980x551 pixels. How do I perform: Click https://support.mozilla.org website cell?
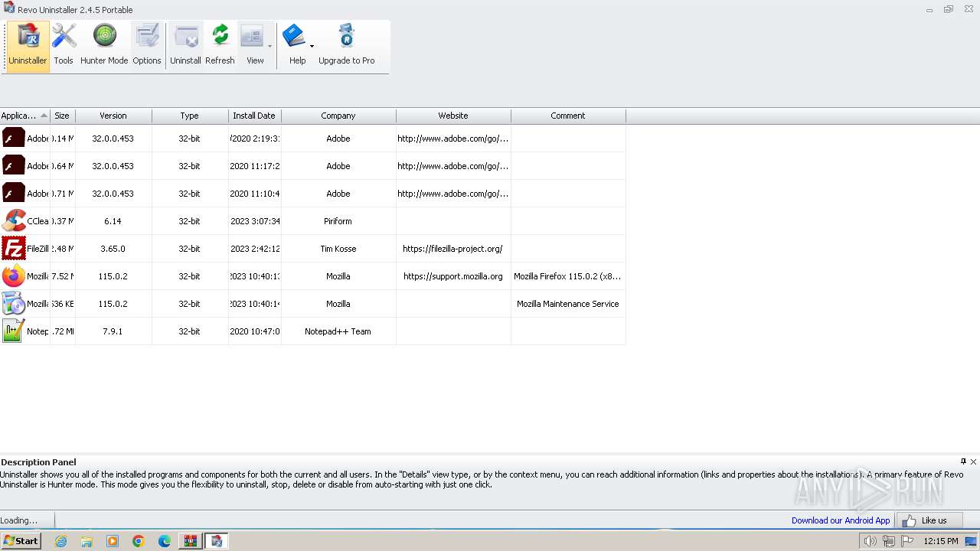pyautogui.click(x=453, y=276)
